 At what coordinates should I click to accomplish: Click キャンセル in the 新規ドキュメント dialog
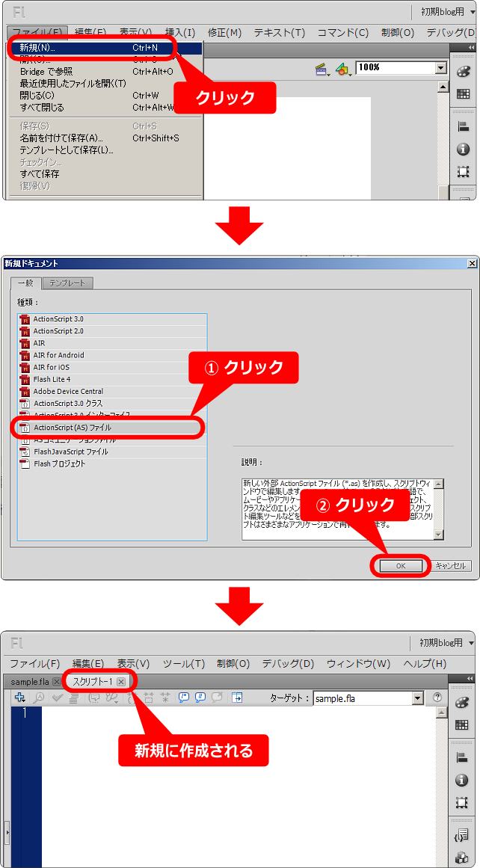pos(451,566)
